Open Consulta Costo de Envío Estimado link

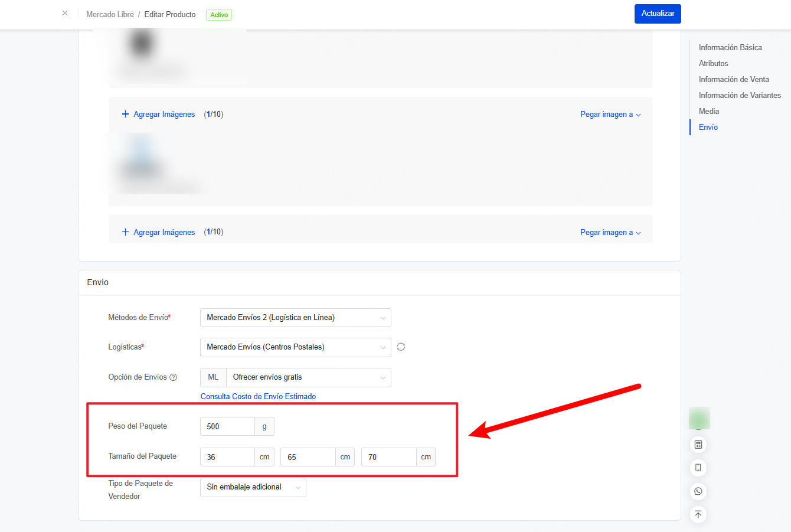[x=258, y=396]
